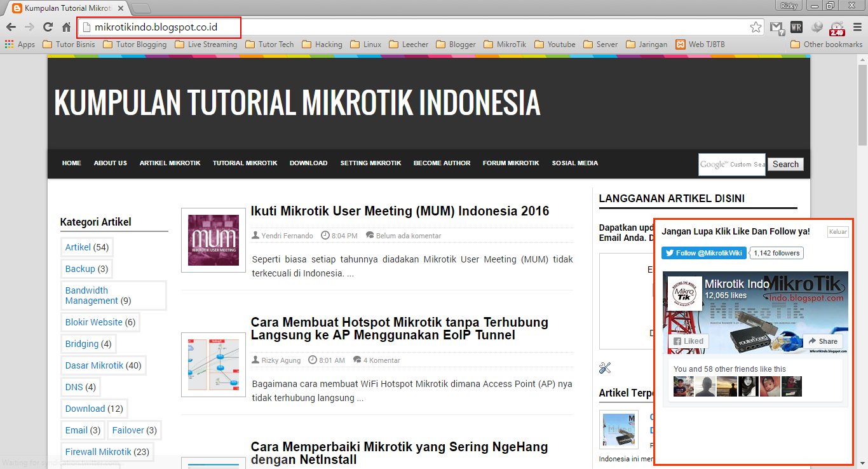Open the FORUM MIKROTIK menu item
This screenshot has height=469, width=868.
[x=511, y=163]
